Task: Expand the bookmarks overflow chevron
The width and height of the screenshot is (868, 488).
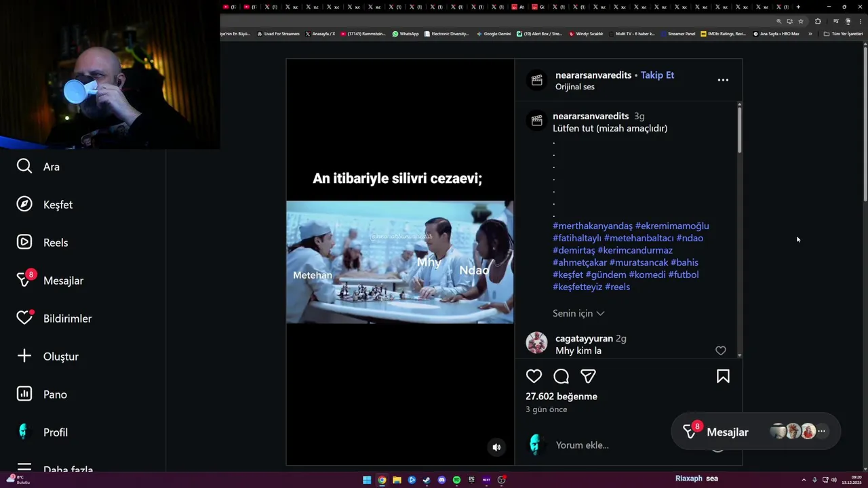Action: 810,33
